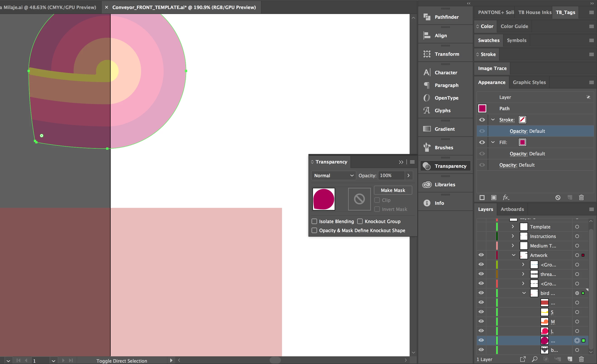The height and width of the screenshot is (364, 597).
Task: Open the Brushes panel icon
Action: [x=427, y=147]
